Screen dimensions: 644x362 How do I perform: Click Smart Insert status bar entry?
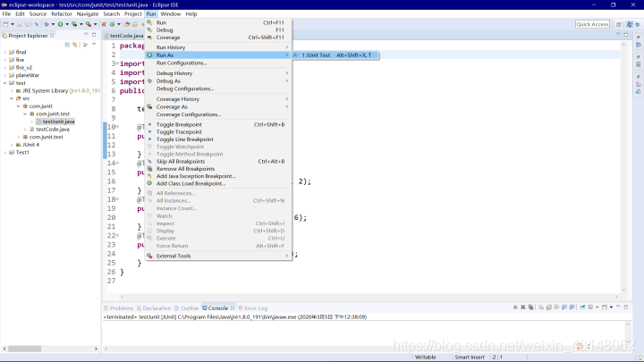(x=470, y=357)
